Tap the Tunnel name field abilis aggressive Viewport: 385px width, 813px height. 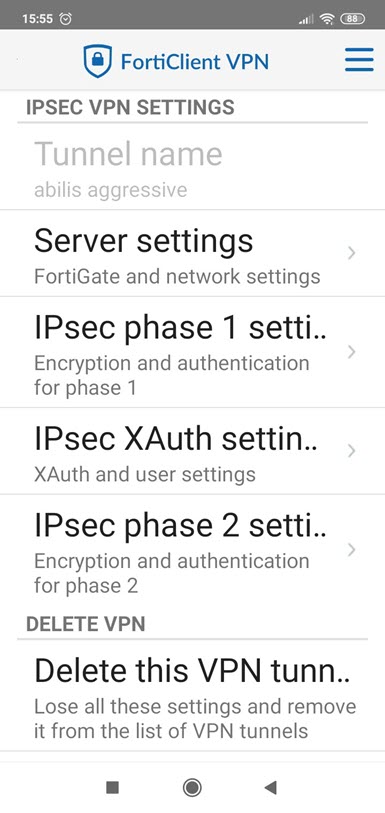192,167
